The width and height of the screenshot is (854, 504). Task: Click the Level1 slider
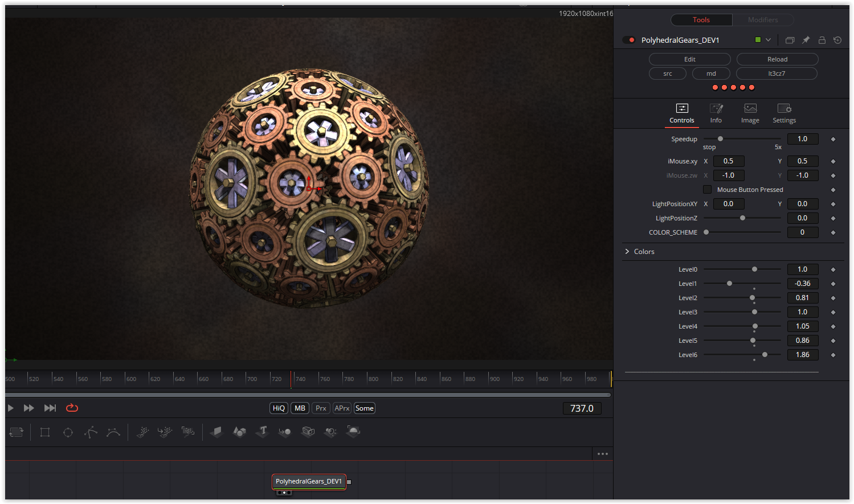(x=742, y=284)
